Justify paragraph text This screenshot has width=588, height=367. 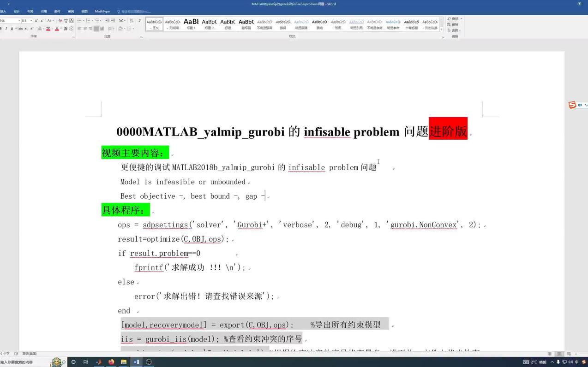click(x=96, y=29)
